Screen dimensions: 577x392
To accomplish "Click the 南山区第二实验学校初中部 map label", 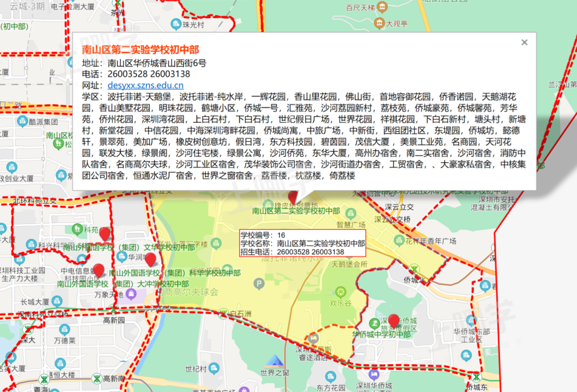I will click(296, 211).
